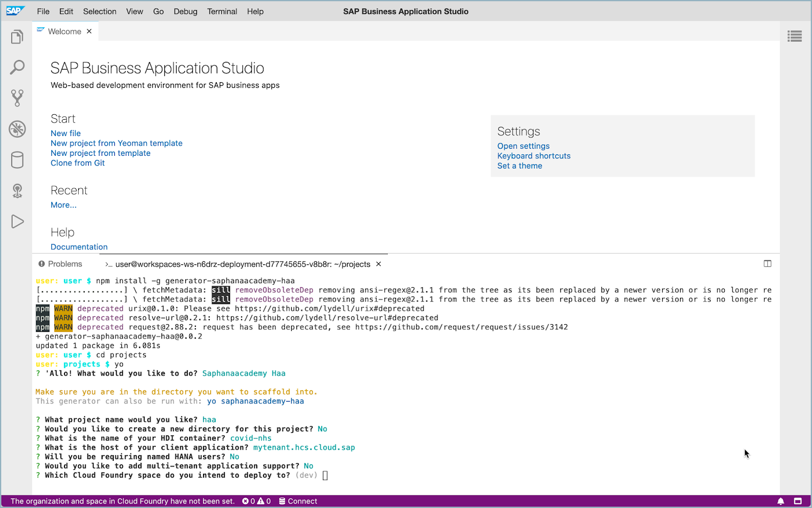The width and height of the screenshot is (812, 508).
Task: Open the Run Configurations play icon
Action: pyautogui.click(x=17, y=222)
